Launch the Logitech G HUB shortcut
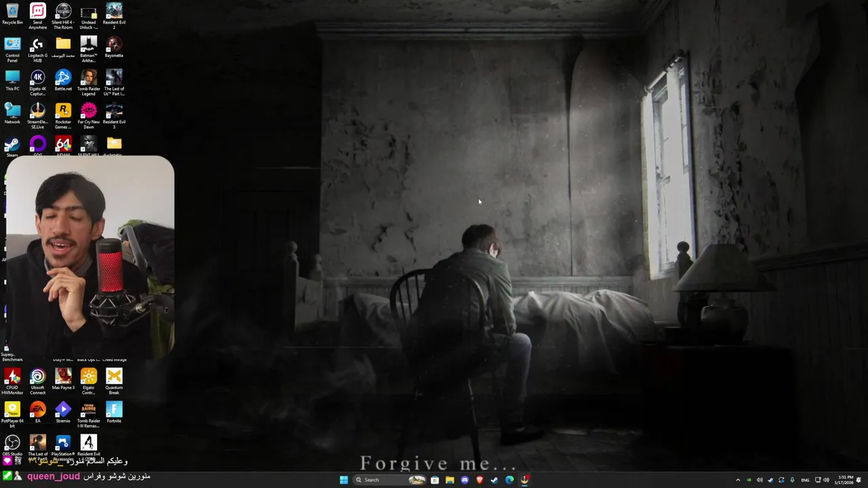The image size is (868, 488). (x=38, y=50)
